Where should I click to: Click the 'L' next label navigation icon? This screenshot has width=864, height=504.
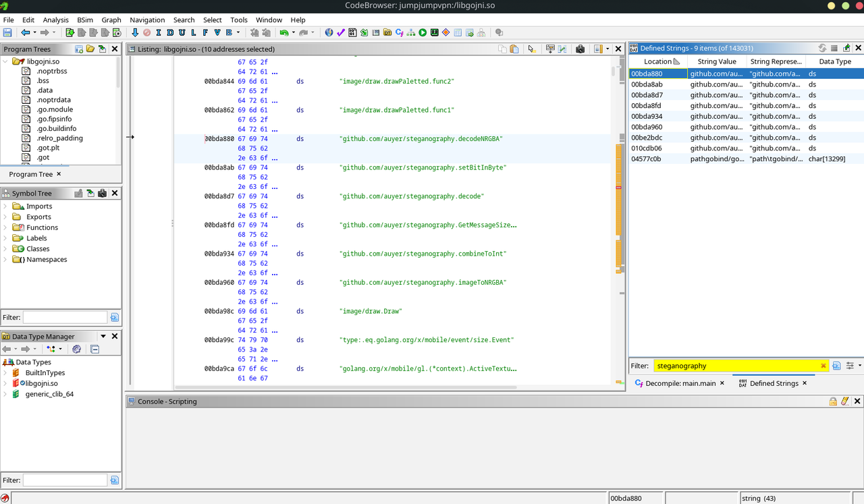pyautogui.click(x=193, y=32)
